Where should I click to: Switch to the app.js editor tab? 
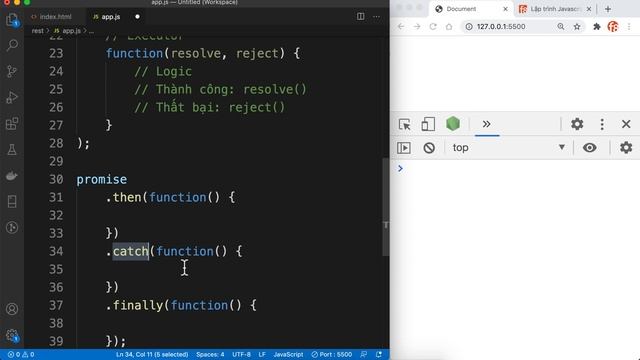[107, 17]
